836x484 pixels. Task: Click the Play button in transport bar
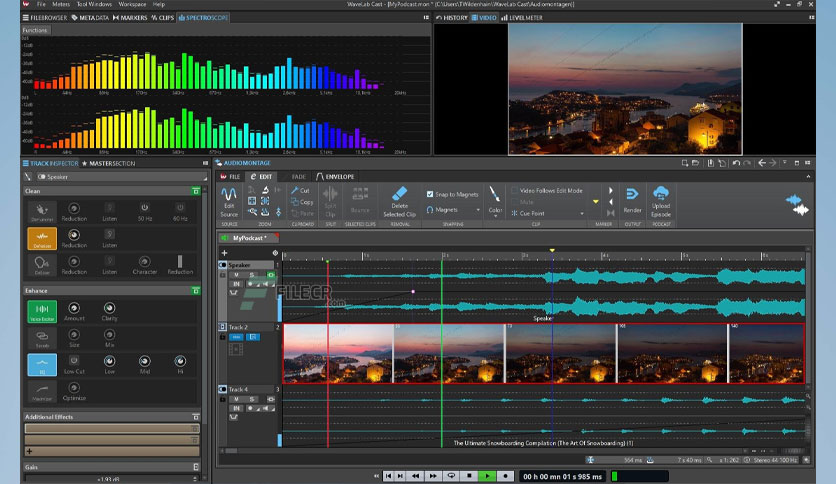coord(487,476)
